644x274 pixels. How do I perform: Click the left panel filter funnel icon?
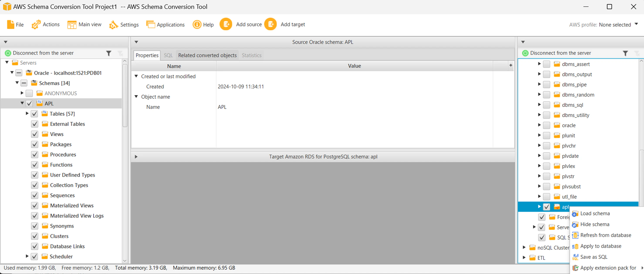click(x=108, y=53)
